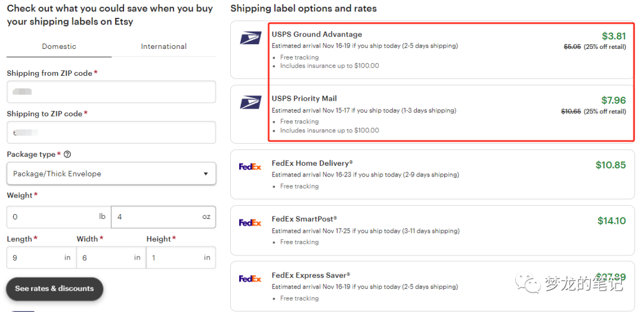Click the Shipping to ZIP code field
The height and width of the screenshot is (312, 644).
click(111, 132)
